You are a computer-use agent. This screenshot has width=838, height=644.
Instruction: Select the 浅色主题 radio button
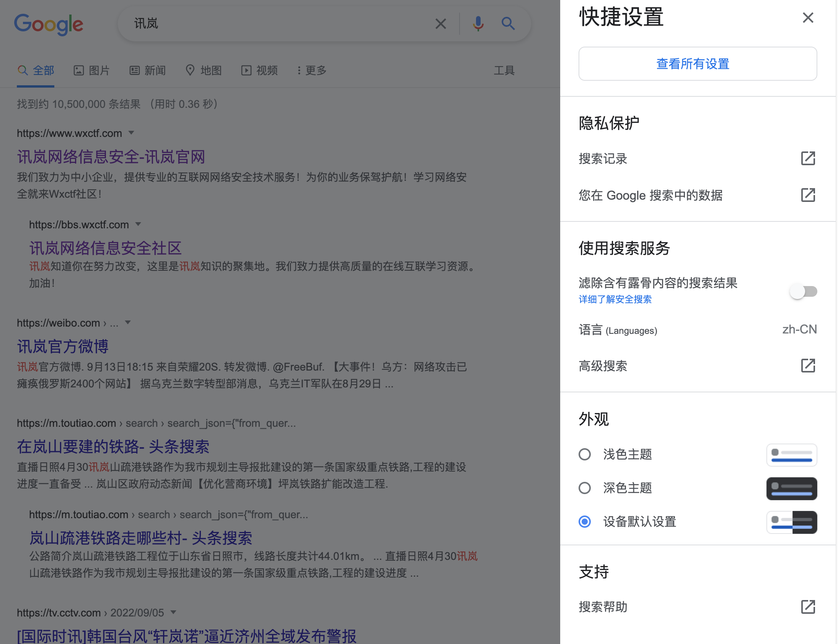[x=584, y=454]
